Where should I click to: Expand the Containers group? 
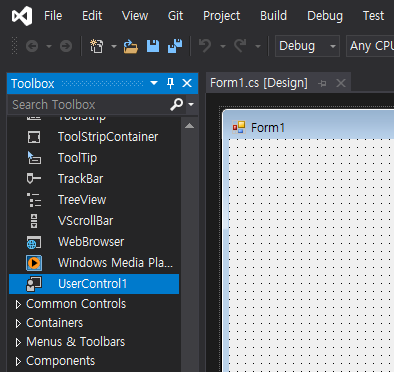click(x=18, y=323)
